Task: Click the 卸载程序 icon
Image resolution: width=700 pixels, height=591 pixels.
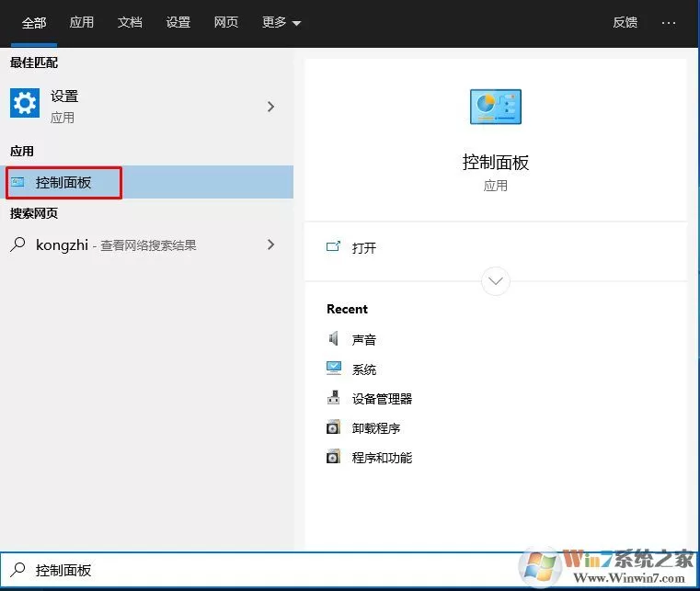Action: point(333,427)
